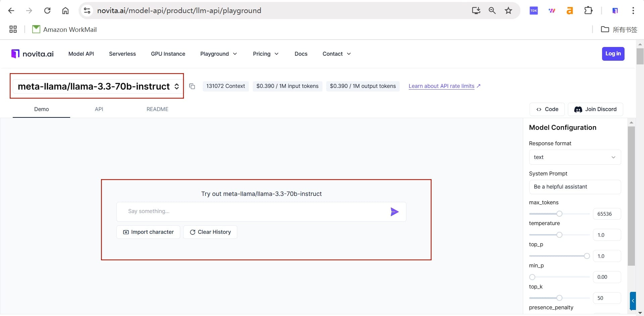Open the Chrome three-dot menu
Image resolution: width=644 pixels, height=316 pixels.
pos(633,11)
